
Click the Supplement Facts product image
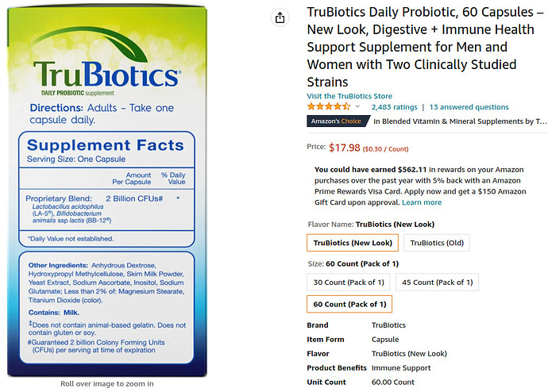107,191
